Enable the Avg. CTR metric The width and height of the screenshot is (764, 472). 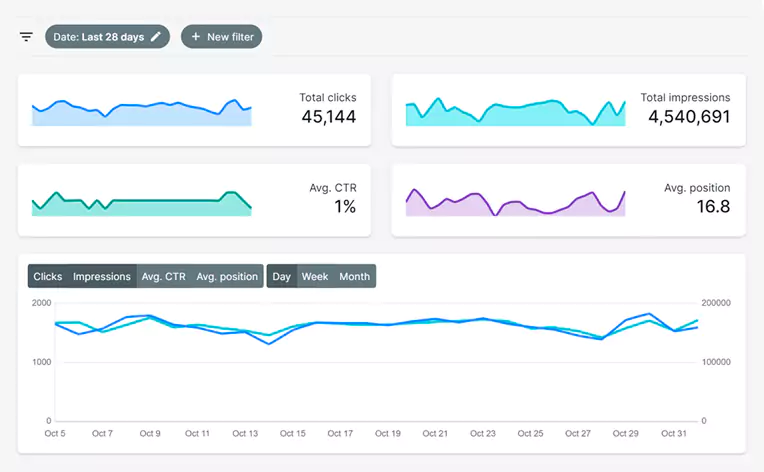coord(163,276)
